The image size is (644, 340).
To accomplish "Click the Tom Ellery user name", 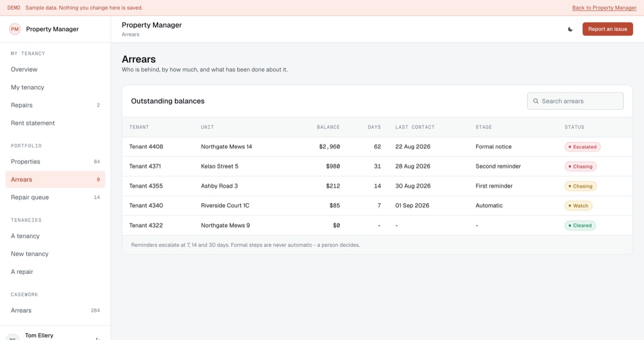I will coord(39,335).
